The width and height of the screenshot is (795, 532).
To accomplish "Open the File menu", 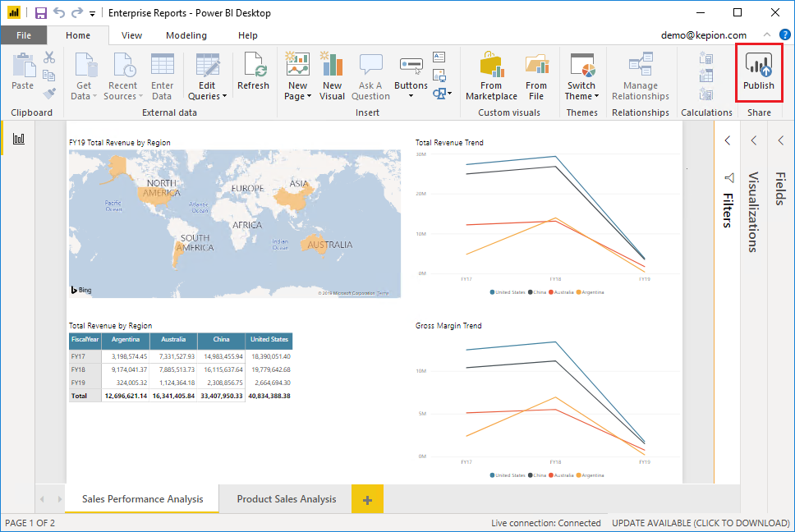I will 24,35.
